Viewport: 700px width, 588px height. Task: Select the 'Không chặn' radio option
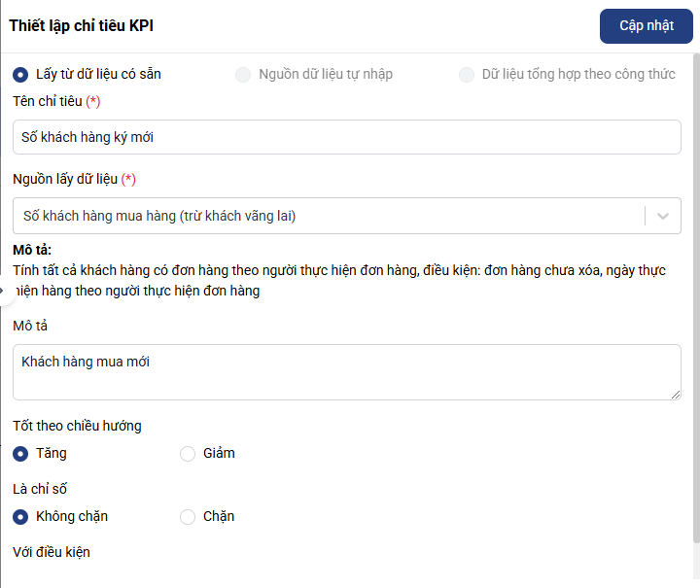tap(20, 516)
